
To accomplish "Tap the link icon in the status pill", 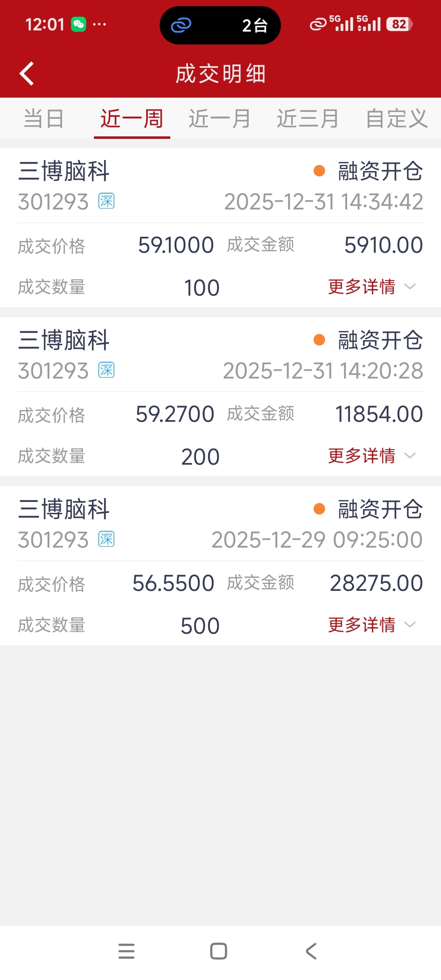I will point(181,25).
